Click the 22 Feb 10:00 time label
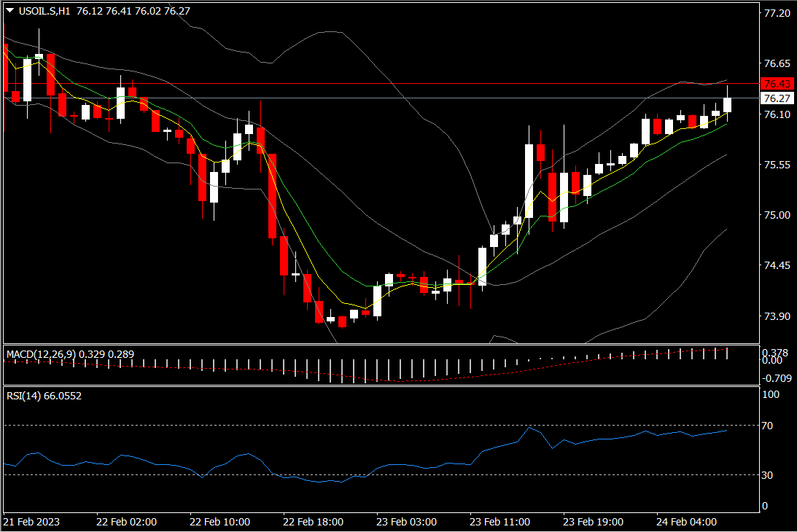This screenshot has height=532, width=797. 219,523
